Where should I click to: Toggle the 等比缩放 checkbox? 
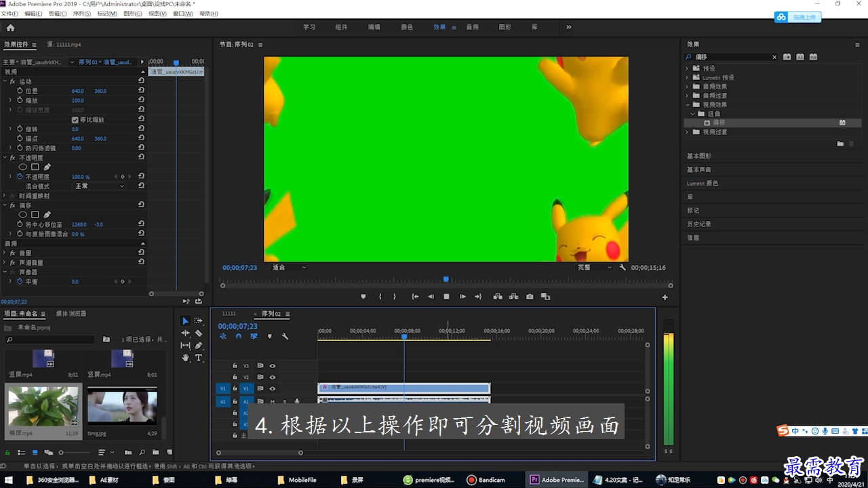pos(75,119)
